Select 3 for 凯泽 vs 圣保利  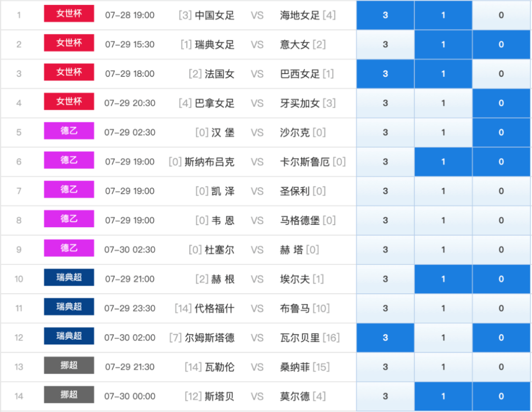coord(385,191)
